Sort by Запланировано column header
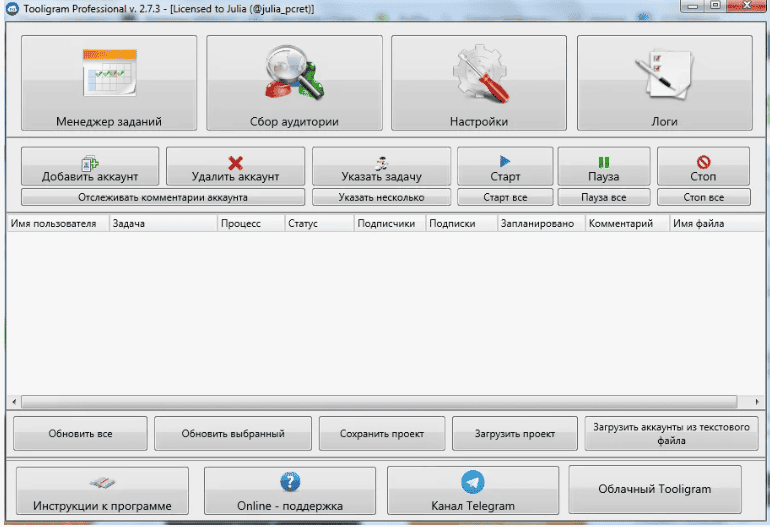The height and width of the screenshot is (527, 770). [x=541, y=223]
